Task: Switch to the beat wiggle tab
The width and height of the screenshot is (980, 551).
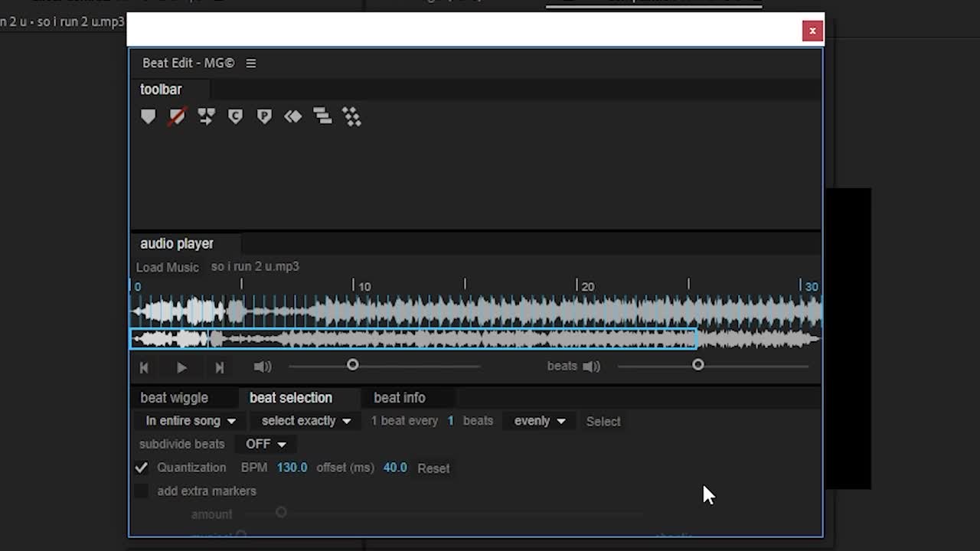Action: (174, 398)
